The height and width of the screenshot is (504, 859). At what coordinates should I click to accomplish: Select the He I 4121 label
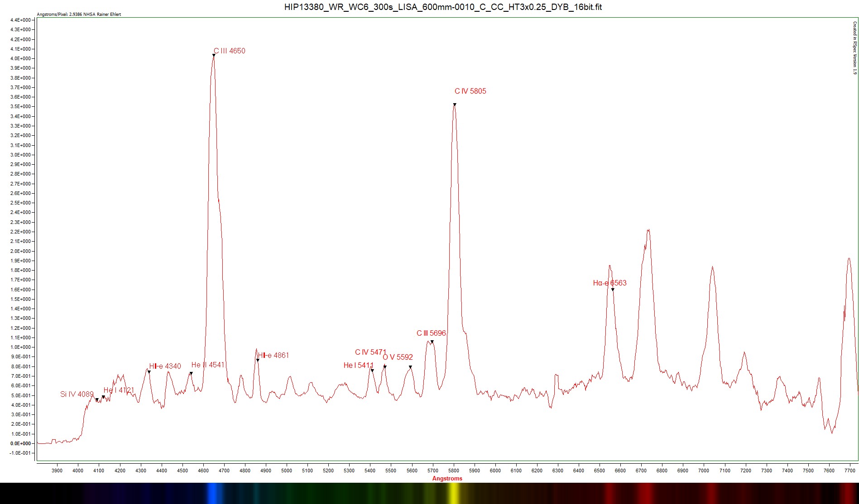pyautogui.click(x=119, y=390)
